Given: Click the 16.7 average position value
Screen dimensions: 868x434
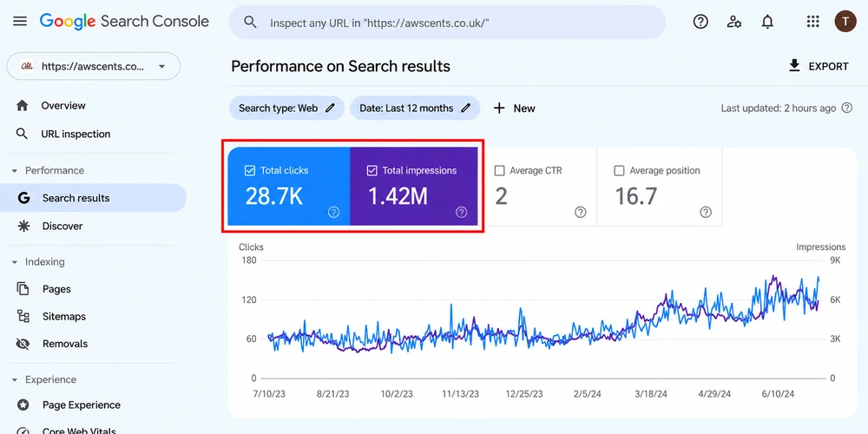Looking at the screenshot, I should click(x=636, y=196).
